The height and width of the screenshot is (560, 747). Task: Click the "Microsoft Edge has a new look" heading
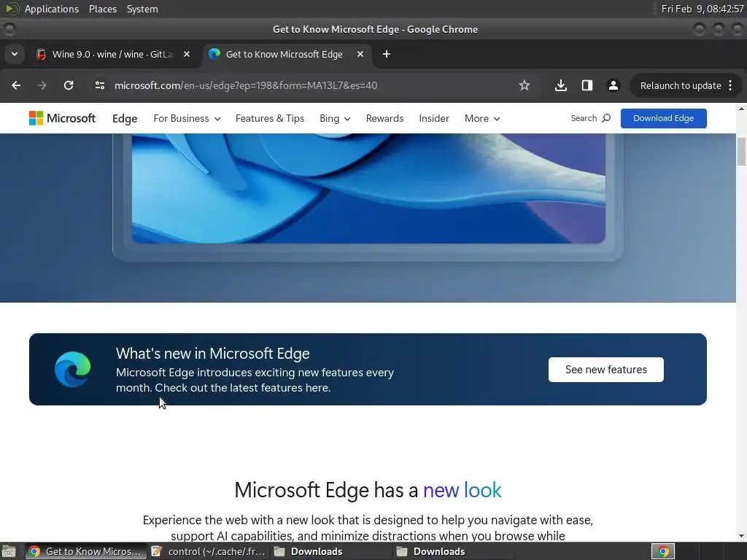(368, 490)
